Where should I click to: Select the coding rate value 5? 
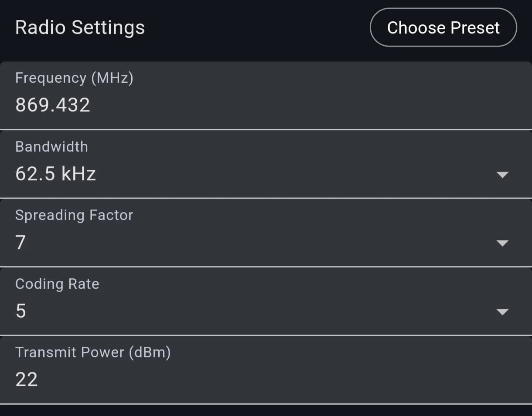click(x=20, y=311)
